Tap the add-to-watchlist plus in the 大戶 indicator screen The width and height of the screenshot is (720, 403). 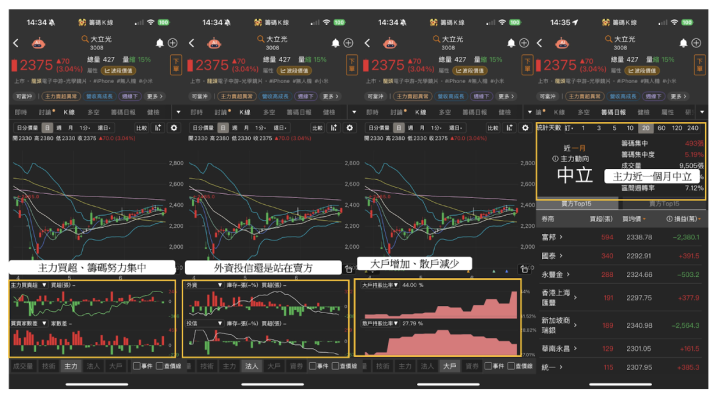(524, 43)
